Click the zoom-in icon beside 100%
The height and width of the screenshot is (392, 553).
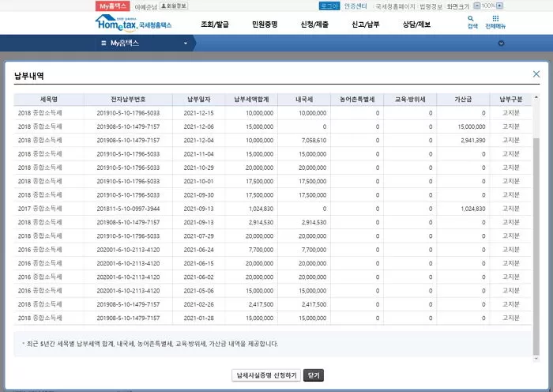tap(499, 6)
